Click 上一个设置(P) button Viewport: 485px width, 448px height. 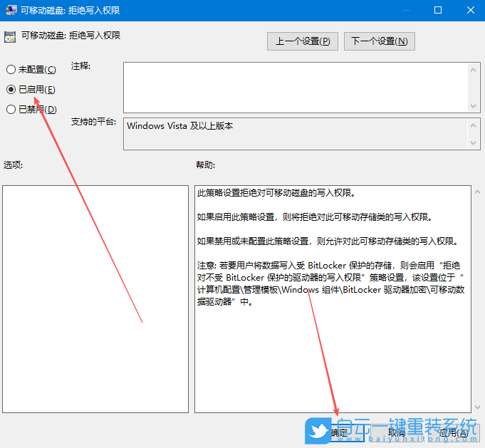coord(303,41)
